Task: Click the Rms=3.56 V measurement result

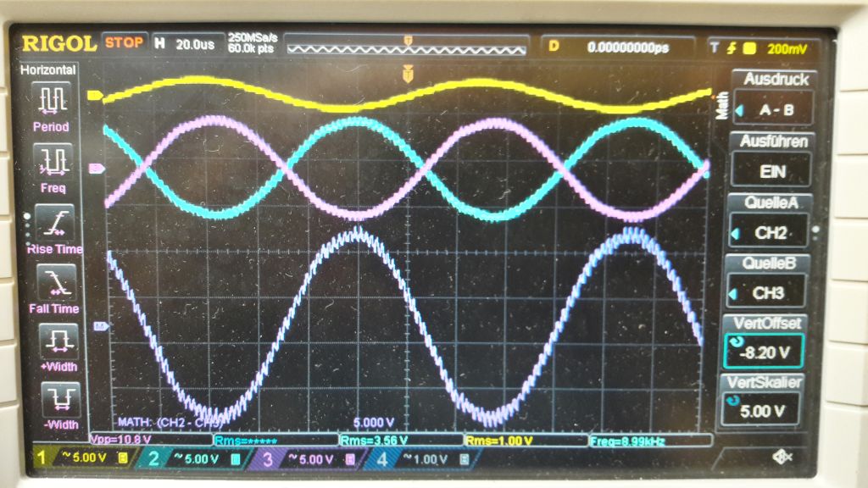Action: tap(374, 441)
